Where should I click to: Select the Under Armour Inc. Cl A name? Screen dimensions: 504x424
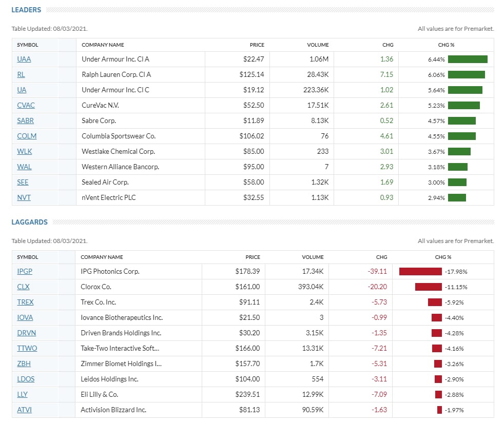point(115,59)
